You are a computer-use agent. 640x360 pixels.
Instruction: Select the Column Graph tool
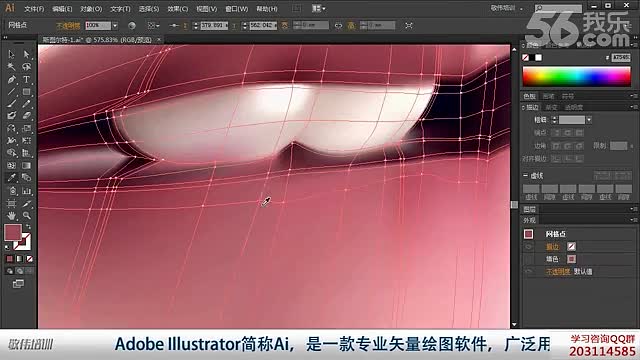tap(27, 191)
